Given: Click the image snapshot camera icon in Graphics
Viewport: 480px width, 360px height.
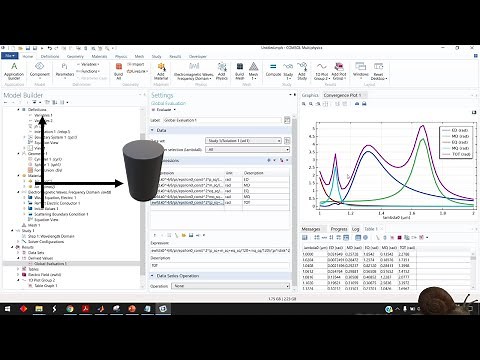Looking at the screenshot, I should (357, 104).
